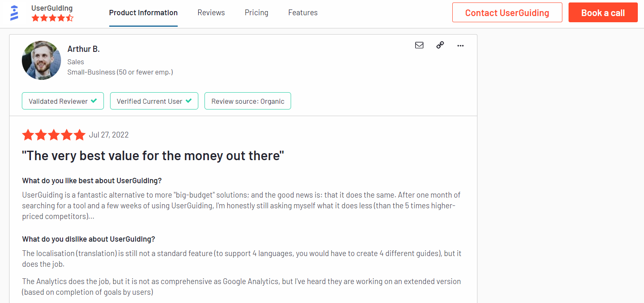Switch to the Reviews tab
This screenshot has height=303, width=644.
pyautogui.click(x=211, y=13)
